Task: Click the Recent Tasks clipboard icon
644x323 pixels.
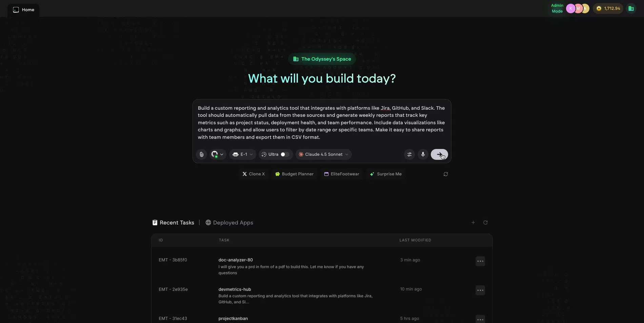Action: pyautogui.click(x=155, y=222)
